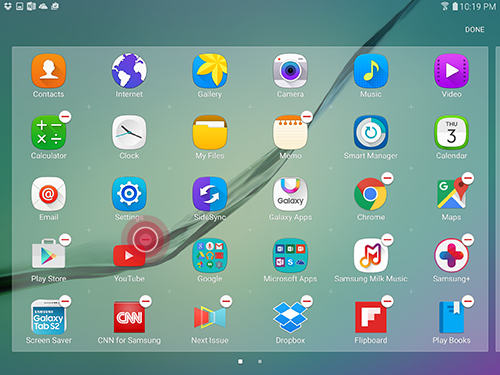Remove Screen Saver via its minus badge
500x375 pixels.
[x=65, y=301]
